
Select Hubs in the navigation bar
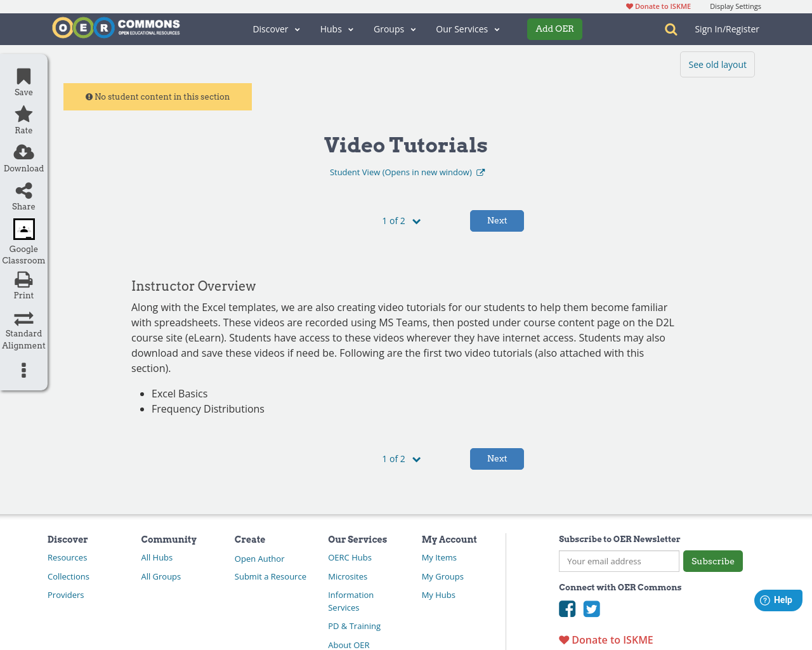click(x=336, y=29)
